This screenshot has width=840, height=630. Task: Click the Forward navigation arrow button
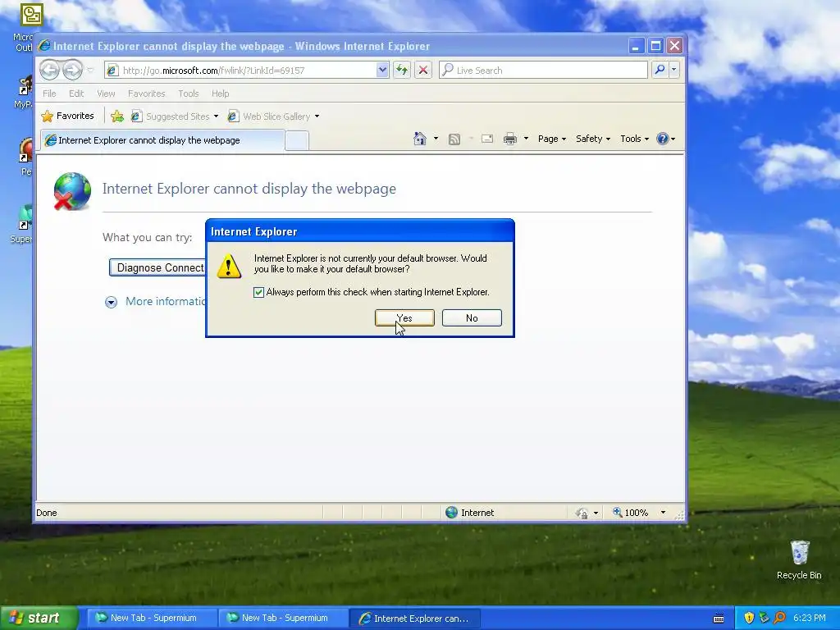(x=72, y=71)
